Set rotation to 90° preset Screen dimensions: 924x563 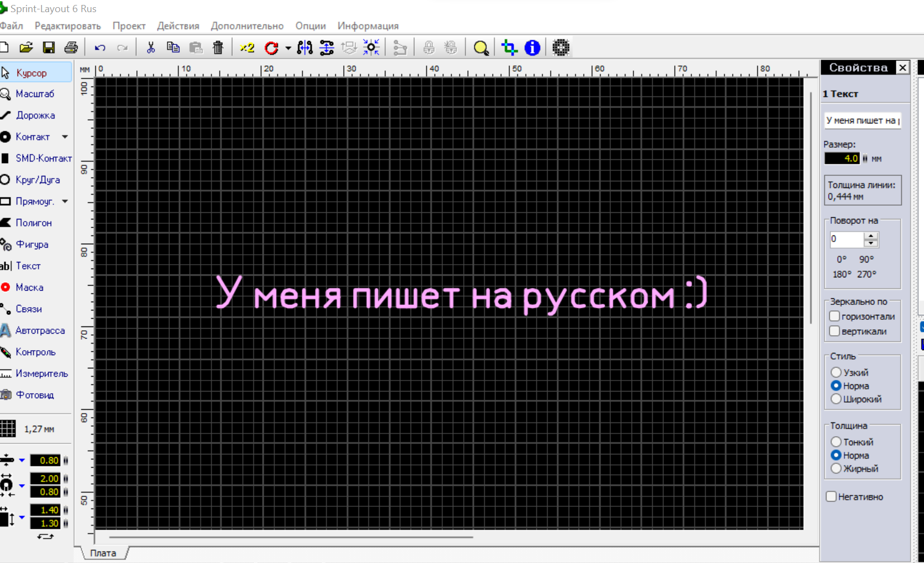(866, 259)
